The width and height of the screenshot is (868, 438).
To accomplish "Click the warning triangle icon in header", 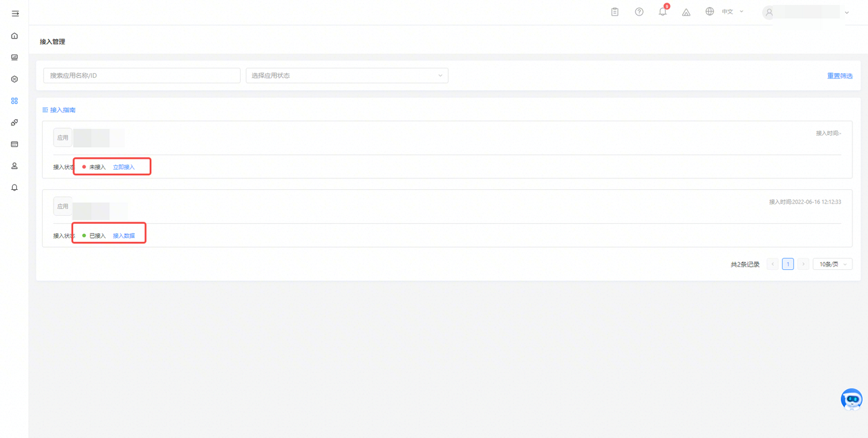I will (686, 12).
